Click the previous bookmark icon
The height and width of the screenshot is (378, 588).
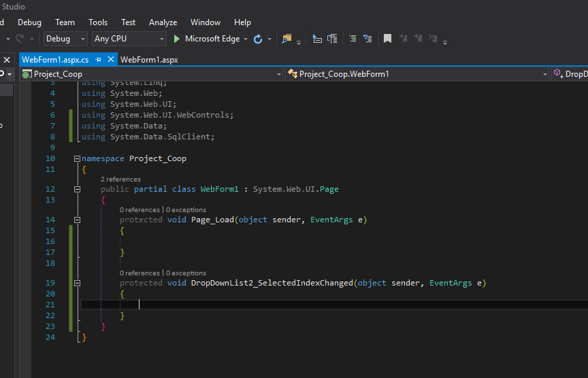(x=404, y=38)
